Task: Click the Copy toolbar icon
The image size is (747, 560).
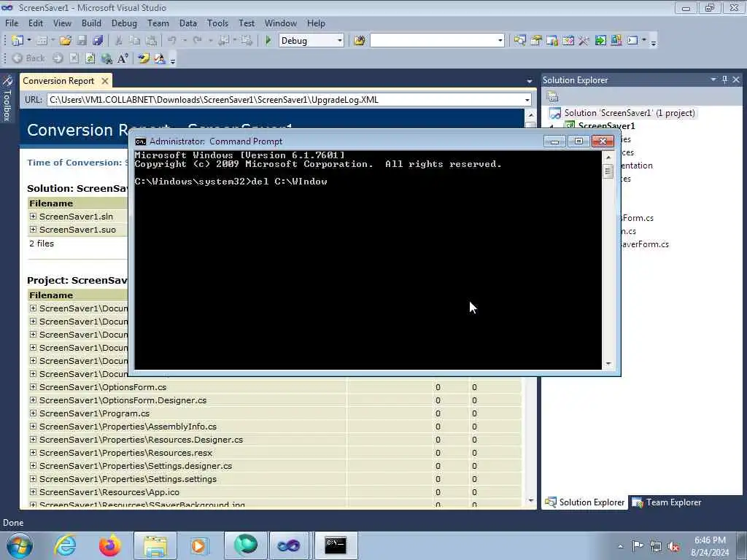Action: click(x=135, y=41)
